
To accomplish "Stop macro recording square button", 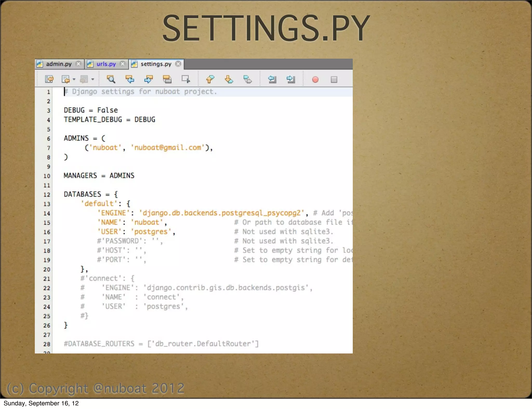I will tap(334, 79).
